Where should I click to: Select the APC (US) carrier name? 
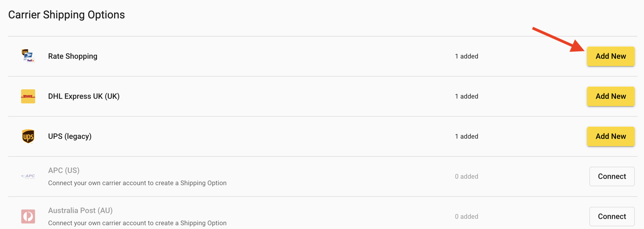click(64, 171)
